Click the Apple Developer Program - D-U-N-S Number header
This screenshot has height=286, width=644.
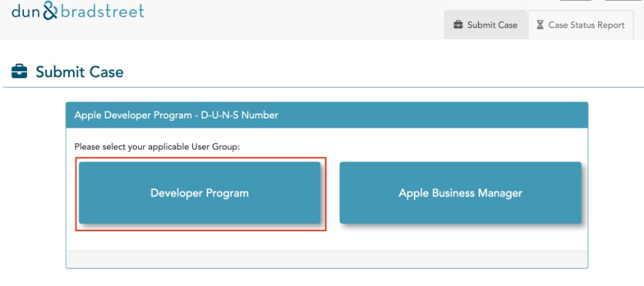tap(327, 115)
